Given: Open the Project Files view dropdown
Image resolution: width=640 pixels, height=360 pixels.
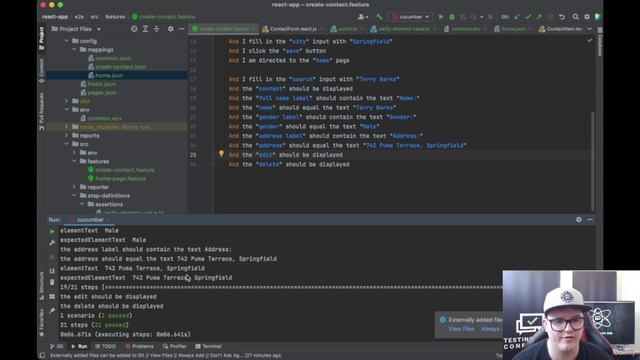Looking at the screenshot, I should (x=76, y=29).
